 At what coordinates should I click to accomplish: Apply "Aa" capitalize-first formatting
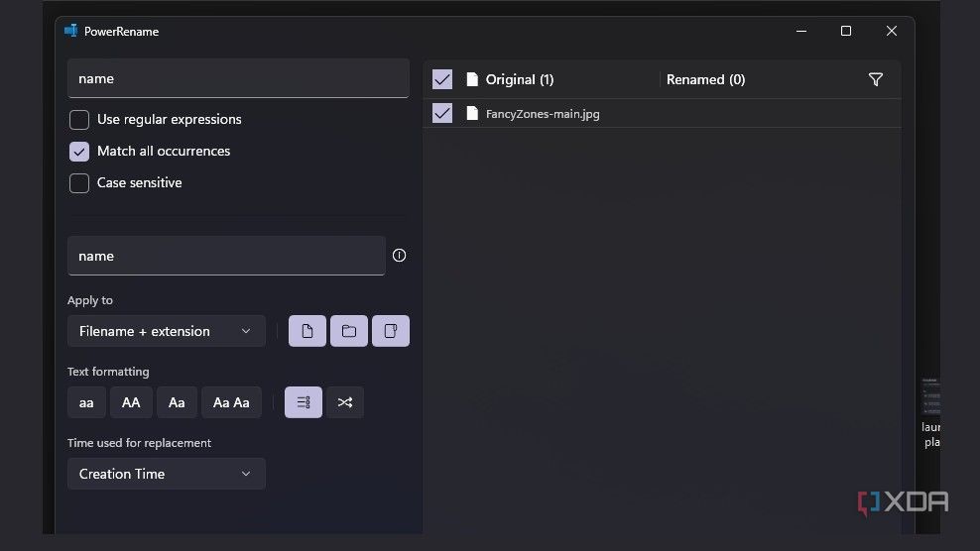point(177,402)
